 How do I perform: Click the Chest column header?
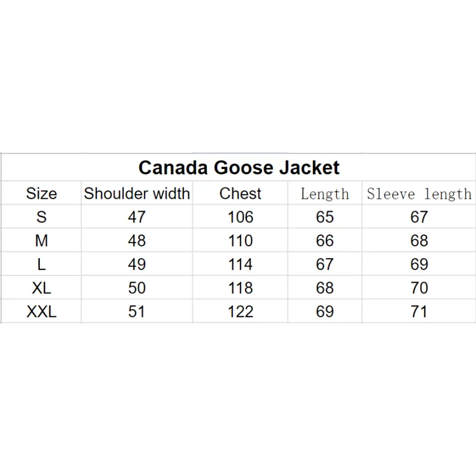240,193
